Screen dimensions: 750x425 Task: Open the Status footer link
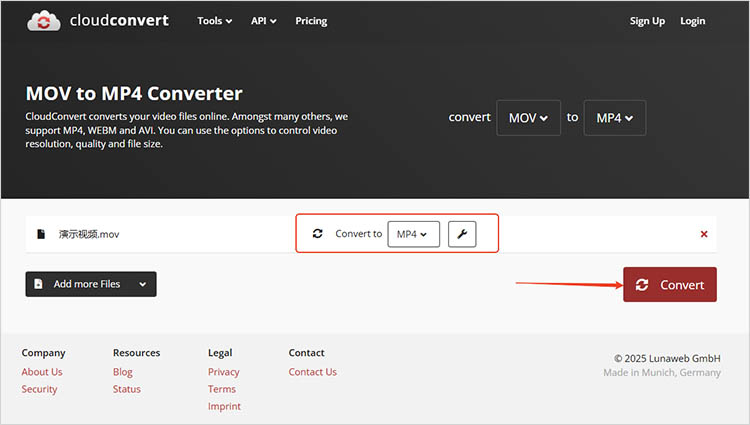click(126, 389)
